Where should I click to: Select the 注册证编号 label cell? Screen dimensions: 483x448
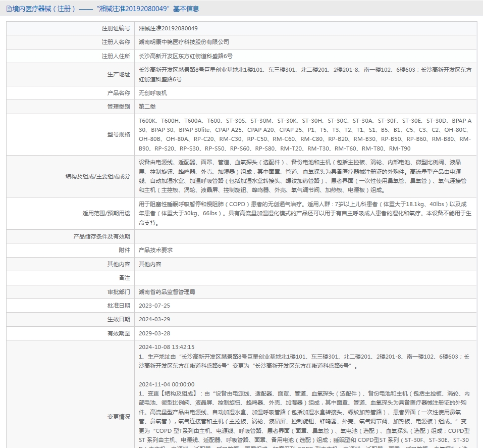tap(70, 28)
